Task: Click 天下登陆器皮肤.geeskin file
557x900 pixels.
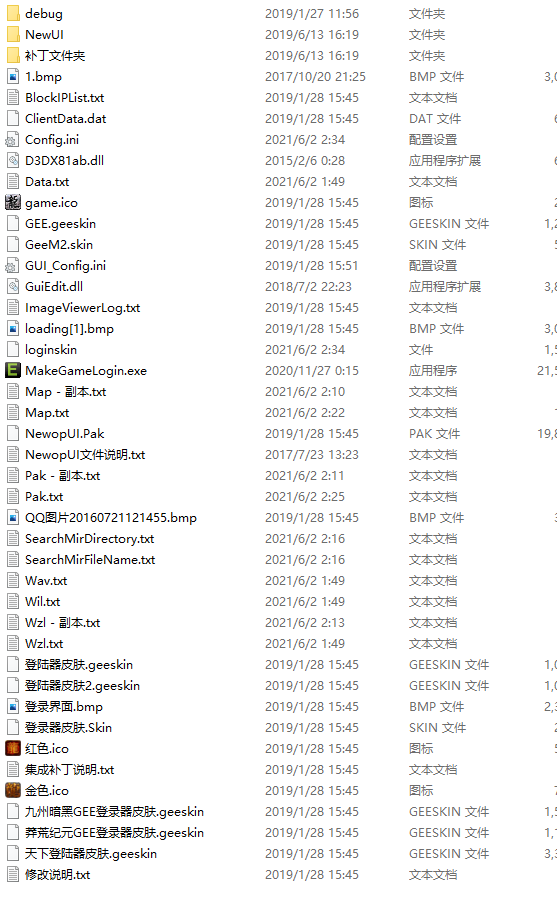Action: coord(91,854)
